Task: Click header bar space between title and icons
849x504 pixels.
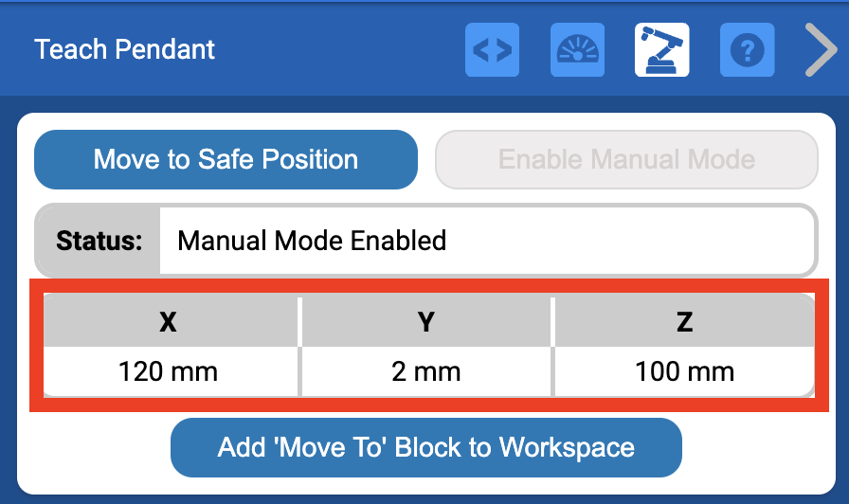Action: [341, 49]
